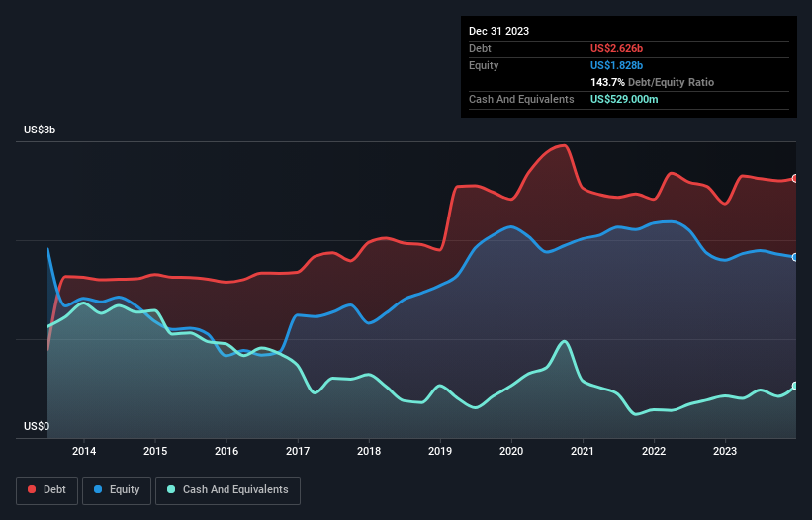Click the 2021 x-axis label
The width and height of the screenshot is (812, 520).
583,451
